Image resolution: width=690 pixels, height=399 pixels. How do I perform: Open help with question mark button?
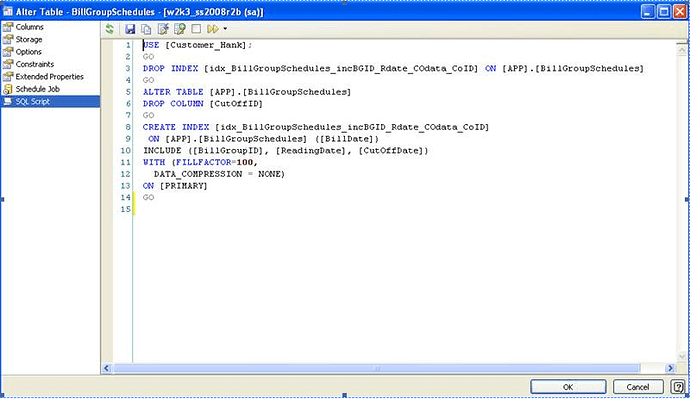point(678,387)
